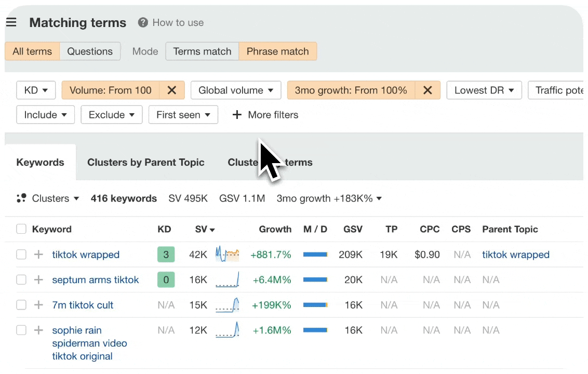Open the trend sparkline for septum arms tiktok
This screenshot has width=588, height=374.
(x=227, y=279)
